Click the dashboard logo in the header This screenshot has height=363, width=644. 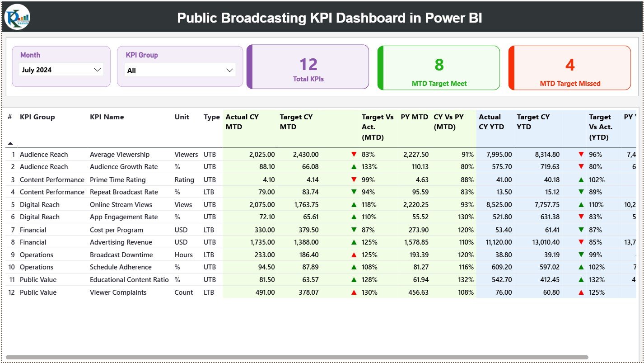[x=17, y=17]
